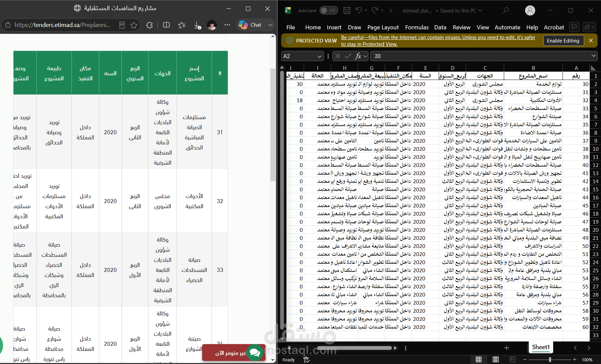Open the Excel account profile avatar
Screen dimensions: 601x364
tap(530, 10)
